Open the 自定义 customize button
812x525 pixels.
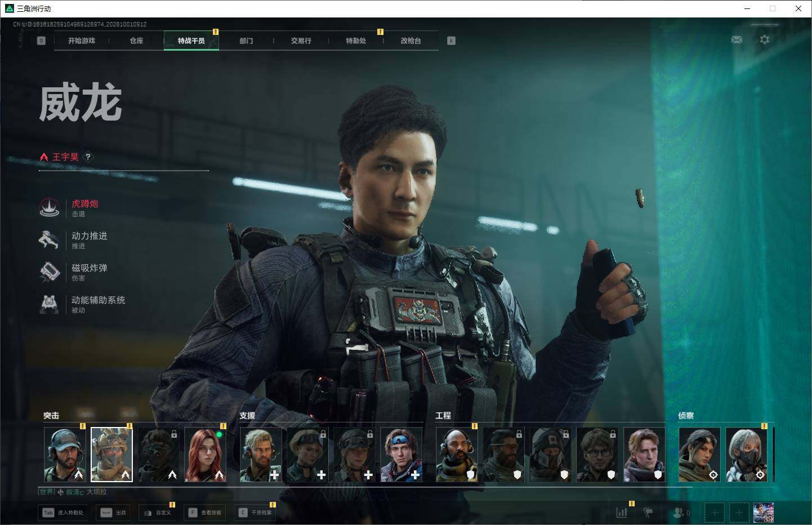(157, 513)
